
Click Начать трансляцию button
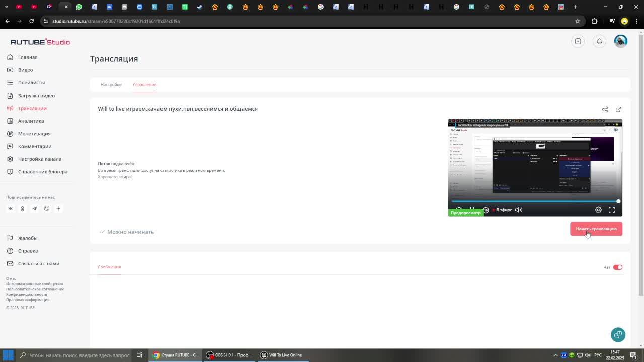click(x=596, y=229)
